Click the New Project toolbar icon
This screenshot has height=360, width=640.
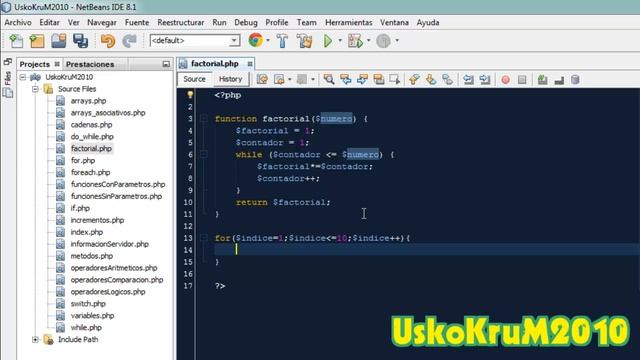pos(37,41)
